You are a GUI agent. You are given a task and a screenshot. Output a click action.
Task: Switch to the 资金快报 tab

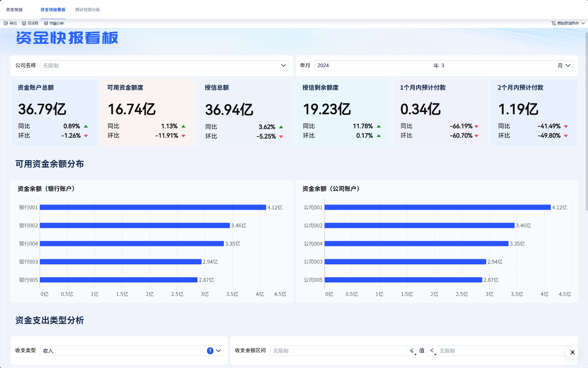click(14, 10)
